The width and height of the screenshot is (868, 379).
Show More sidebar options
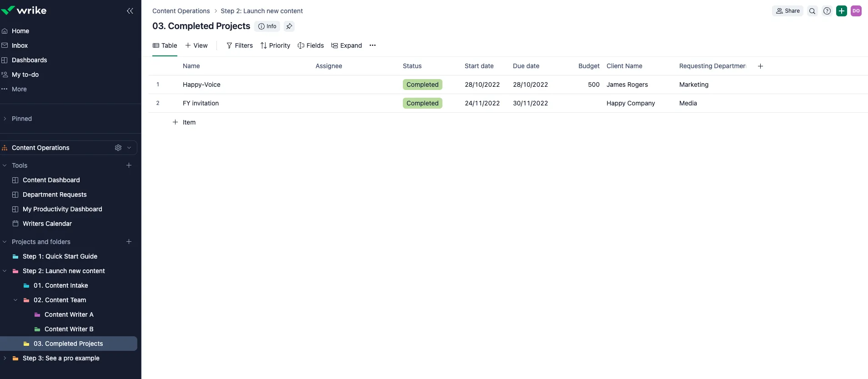[19, 89]
